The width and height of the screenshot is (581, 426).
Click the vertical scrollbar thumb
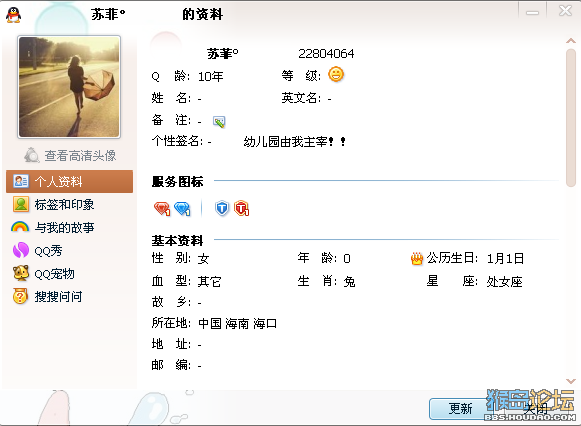(x=571, y=118)
